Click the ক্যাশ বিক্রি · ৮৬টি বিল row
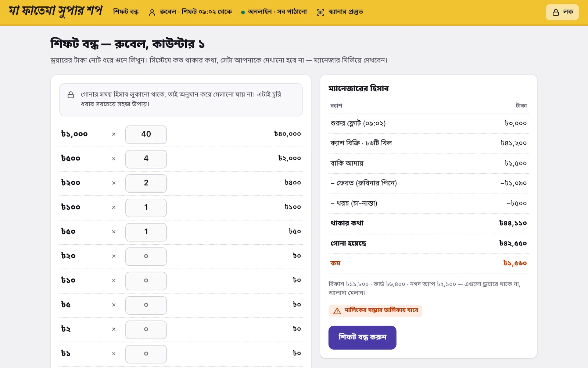 (429, 143)
